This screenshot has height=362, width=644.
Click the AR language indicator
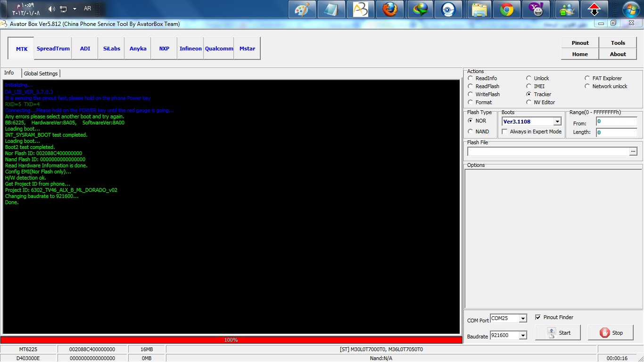click(87, 8)
